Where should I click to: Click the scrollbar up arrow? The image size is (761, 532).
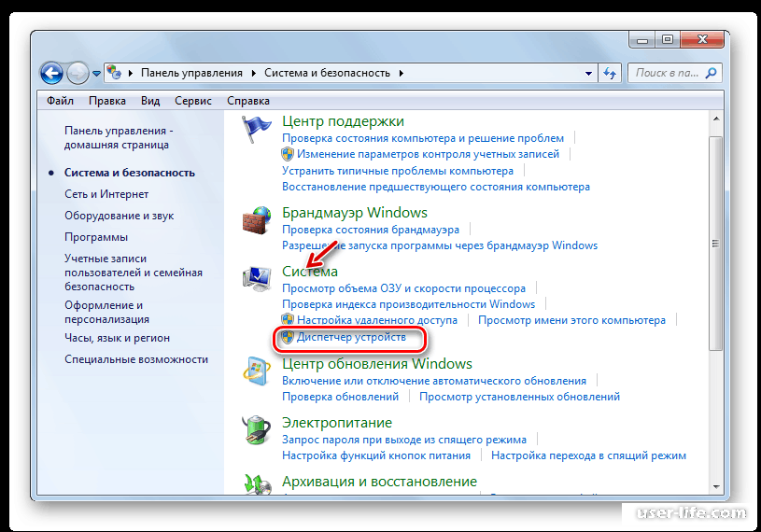(x=716, y=119)
